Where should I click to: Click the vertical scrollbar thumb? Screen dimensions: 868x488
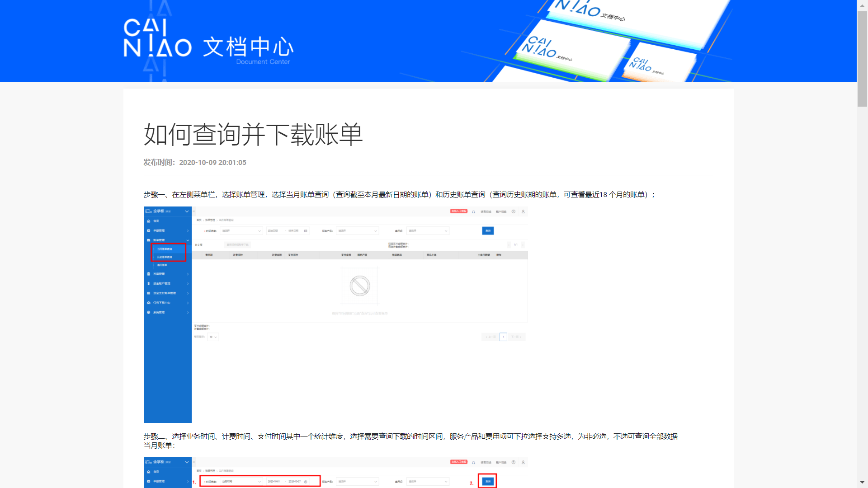click(x=862, y=59)
